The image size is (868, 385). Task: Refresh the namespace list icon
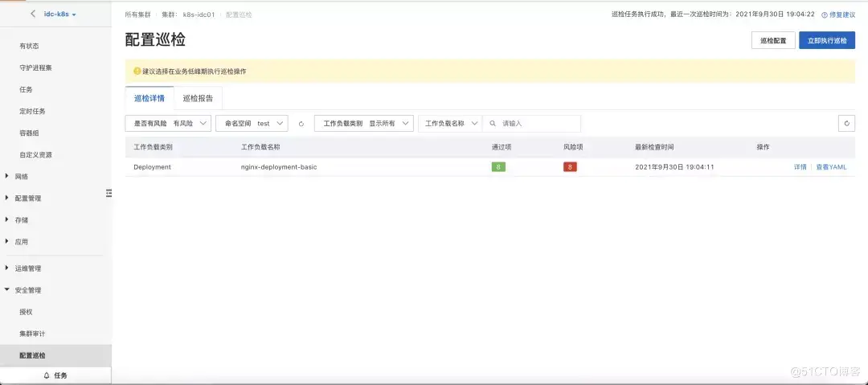pyautogui.click(x=301, y=124)
